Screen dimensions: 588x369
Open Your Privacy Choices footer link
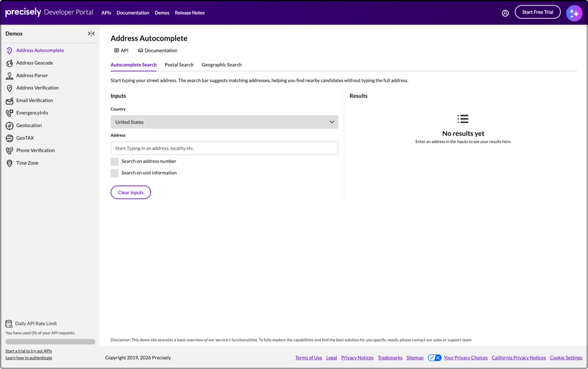point(466,358)
